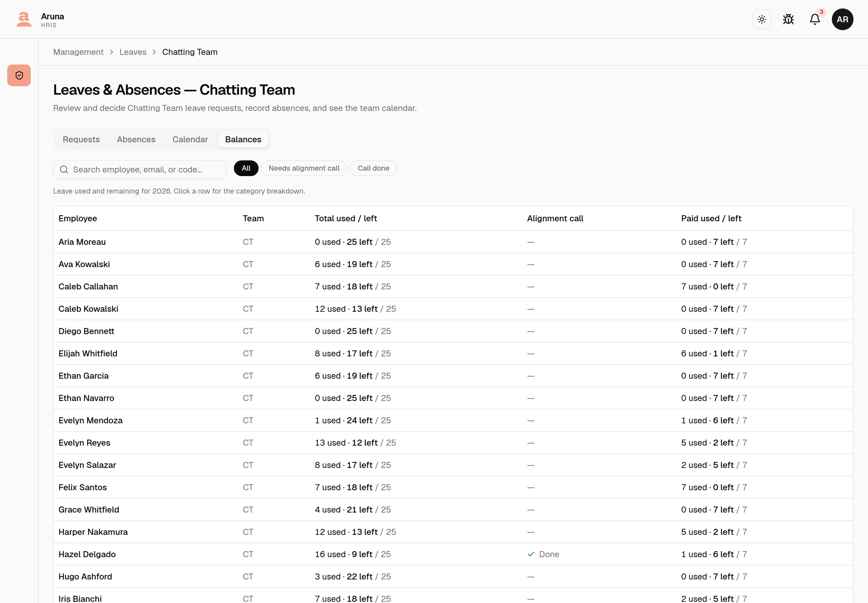Open Harper Nakamura's row
This screenshot has width=868, height=603.
(x=453, y=532)
